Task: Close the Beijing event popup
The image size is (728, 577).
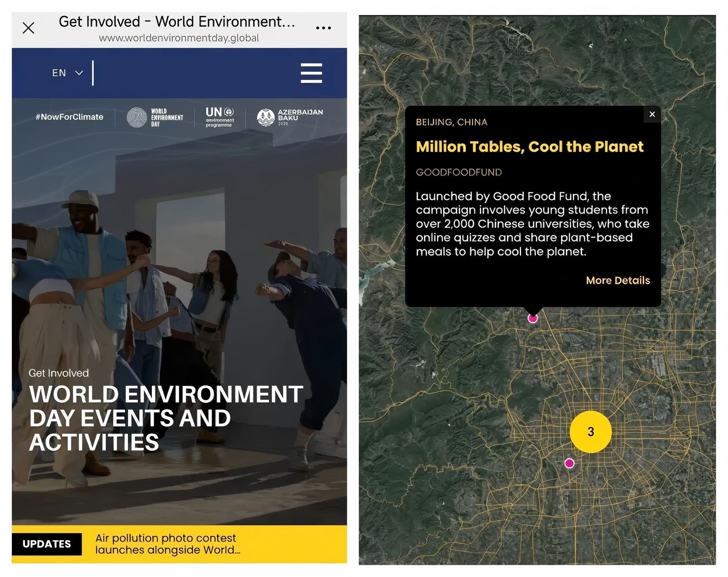Action: [652, 114]
